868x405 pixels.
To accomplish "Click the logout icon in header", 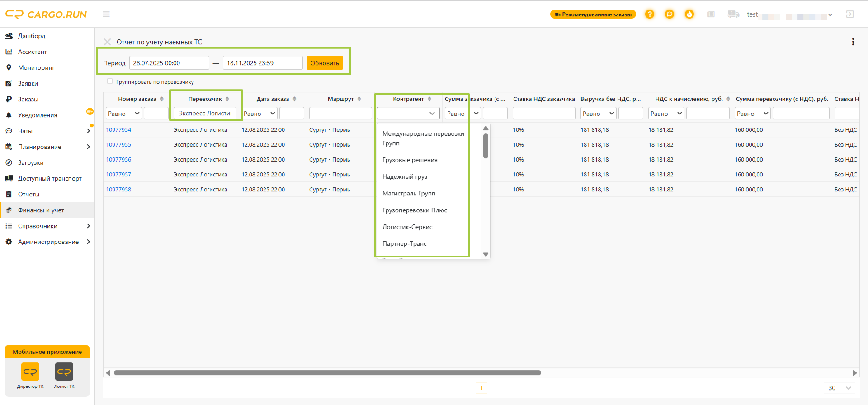I will coord(850,14).
